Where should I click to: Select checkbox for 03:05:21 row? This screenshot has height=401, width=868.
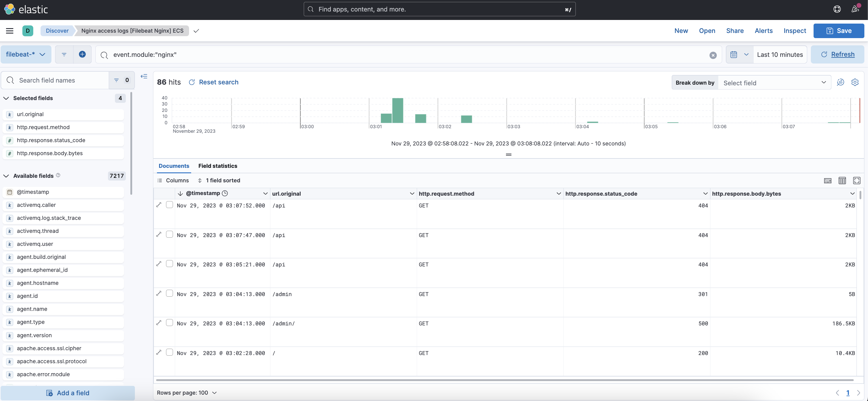point(169,263)
